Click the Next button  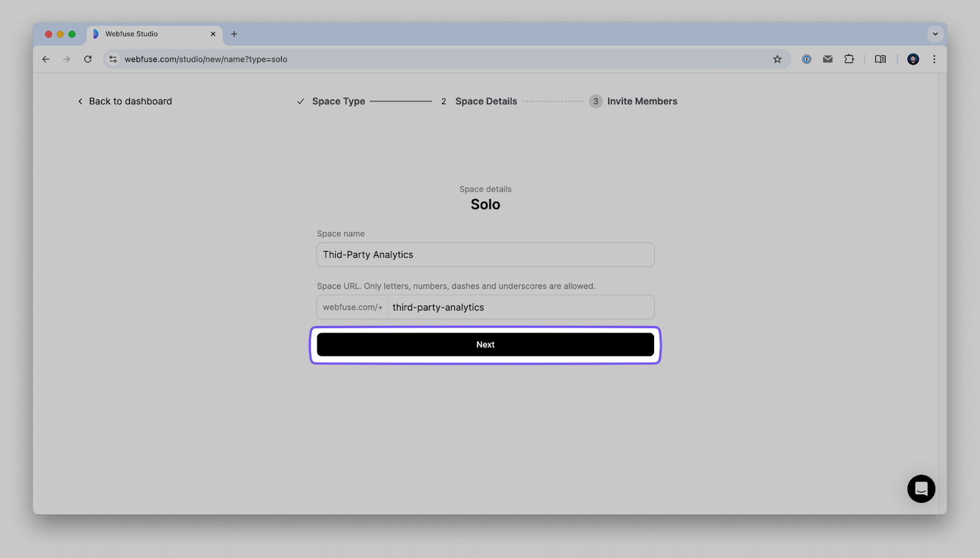pos(485,344)
